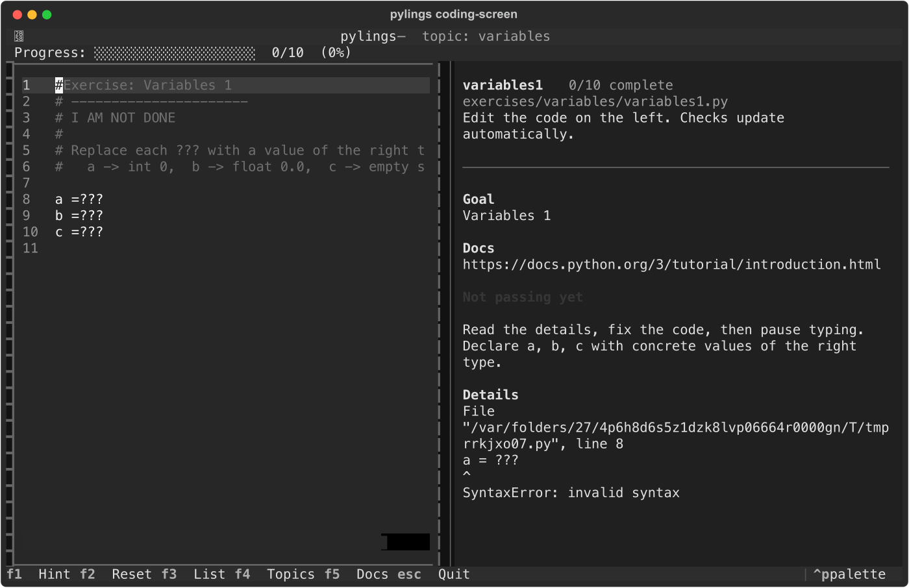Screen dimensions: 909x588
Task: Click the f1 Hint footer key
Action: point(38,574)
